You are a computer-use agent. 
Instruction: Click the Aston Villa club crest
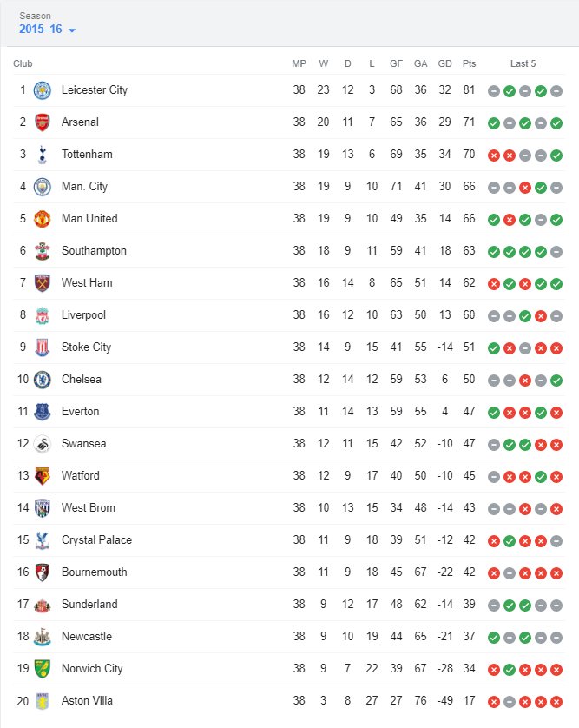42,701
